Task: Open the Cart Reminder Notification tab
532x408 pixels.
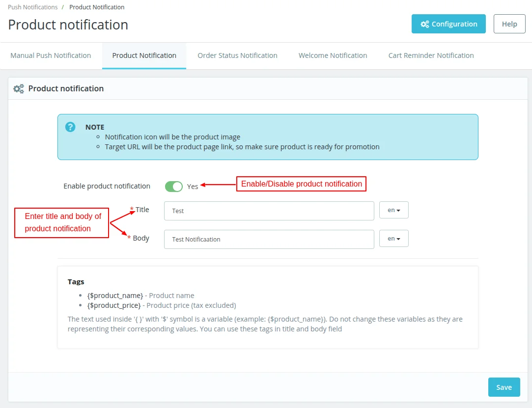Action: pos(431,55)
